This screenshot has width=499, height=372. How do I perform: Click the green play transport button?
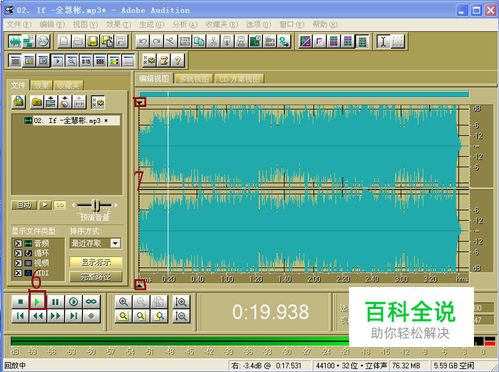37,302
